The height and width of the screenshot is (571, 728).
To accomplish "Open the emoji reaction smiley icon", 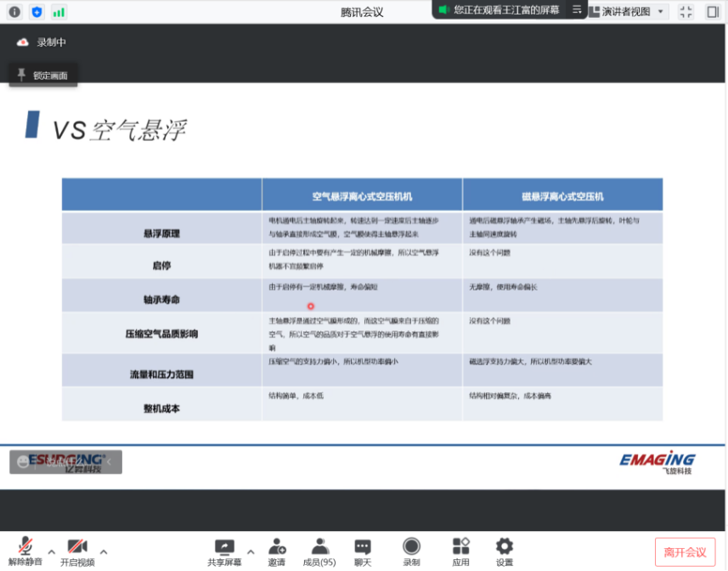I will tap(23, 461).
